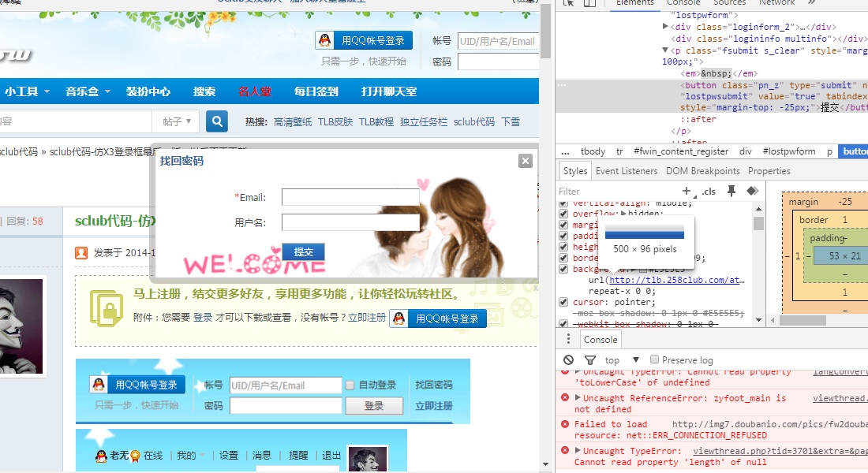Close the 找回密码 dialog with X
Viewport: 868px width, 473px height.
(526, 161)
